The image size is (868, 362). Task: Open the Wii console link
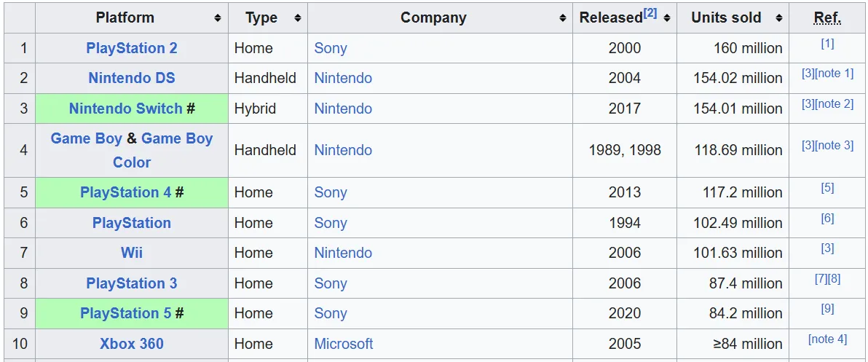[132, 253]
